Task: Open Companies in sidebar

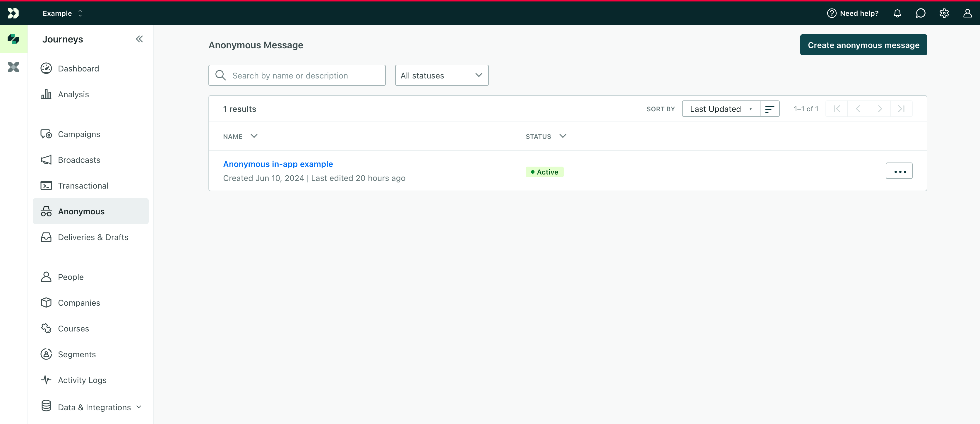Action: pyautogui.click(x=90, y=302)
